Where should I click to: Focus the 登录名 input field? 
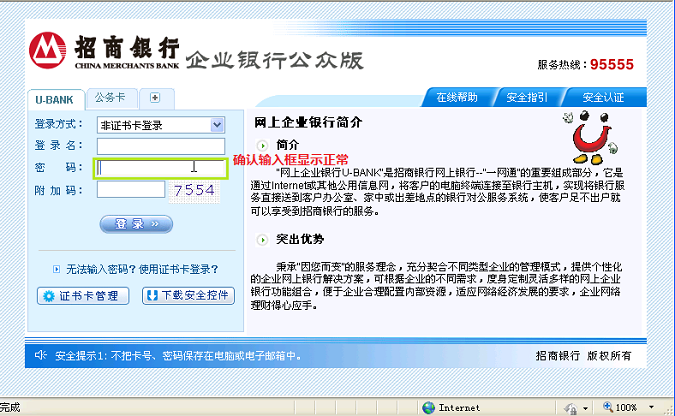coord(161,146)
